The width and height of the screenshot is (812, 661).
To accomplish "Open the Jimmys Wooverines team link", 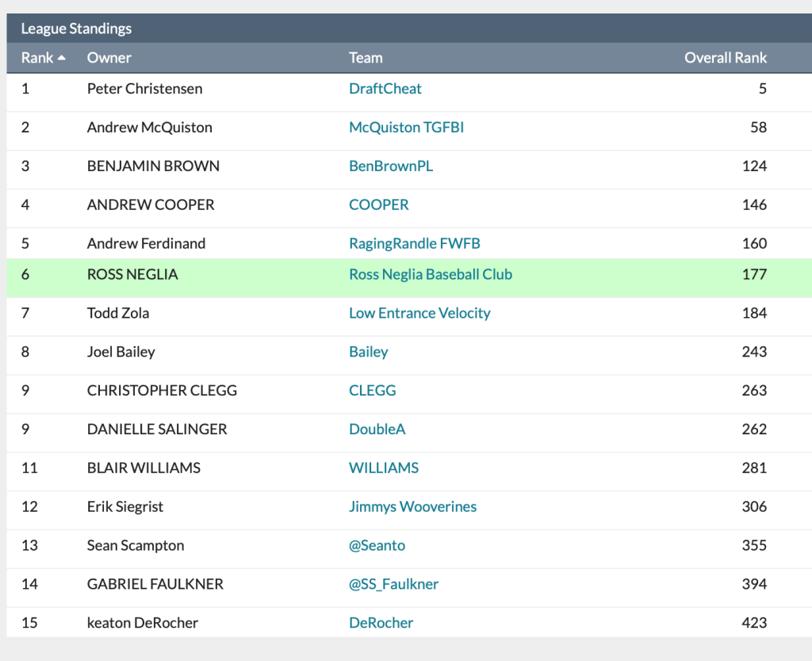I will coord(413,507).
